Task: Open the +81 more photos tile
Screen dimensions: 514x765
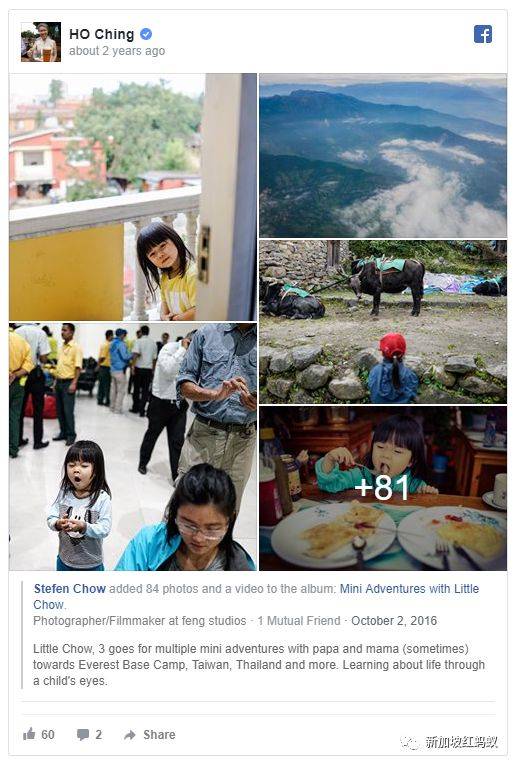Action: pyautogui.click(x=383, y=488)
